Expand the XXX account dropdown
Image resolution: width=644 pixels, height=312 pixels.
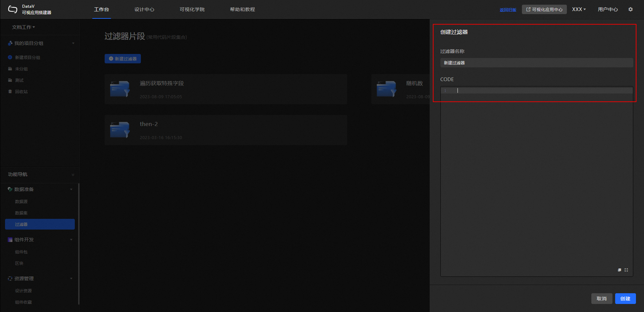click(x=579, y=9)
